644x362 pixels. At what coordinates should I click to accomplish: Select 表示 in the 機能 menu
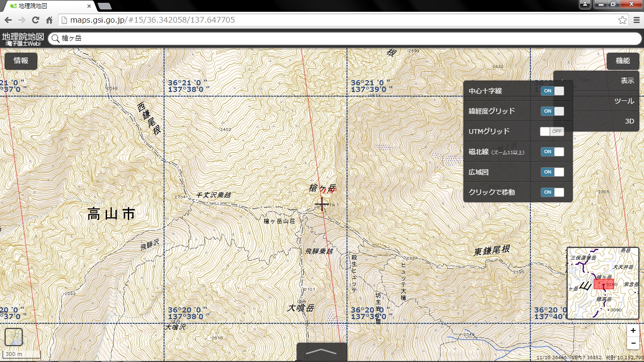[x=596, y=81]
